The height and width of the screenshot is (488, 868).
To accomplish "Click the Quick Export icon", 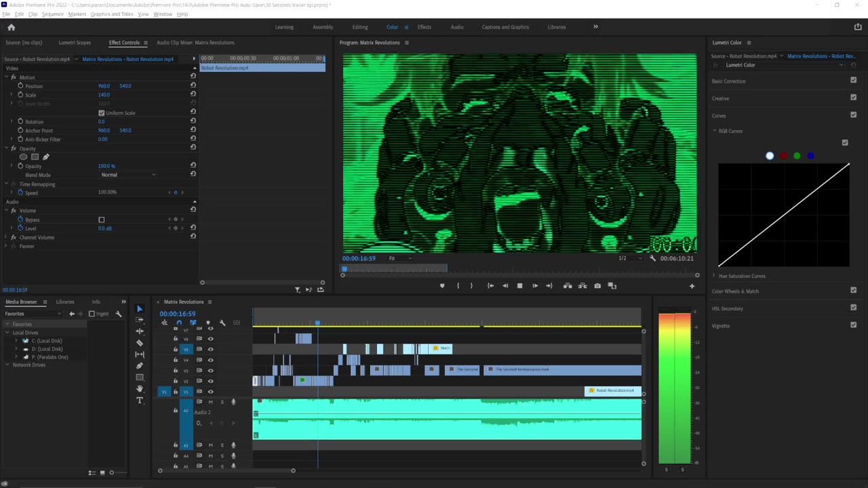I will click(858, 27).
